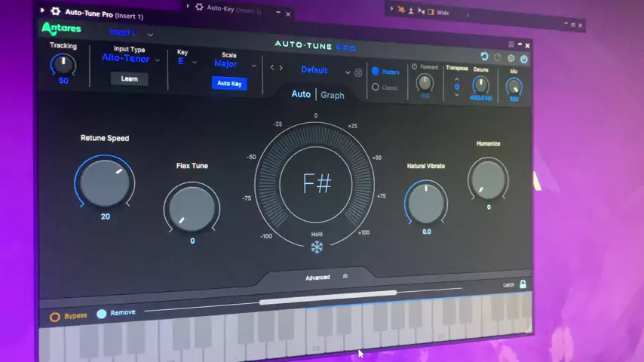Adjust the Tracking knob

pos(63,64)
